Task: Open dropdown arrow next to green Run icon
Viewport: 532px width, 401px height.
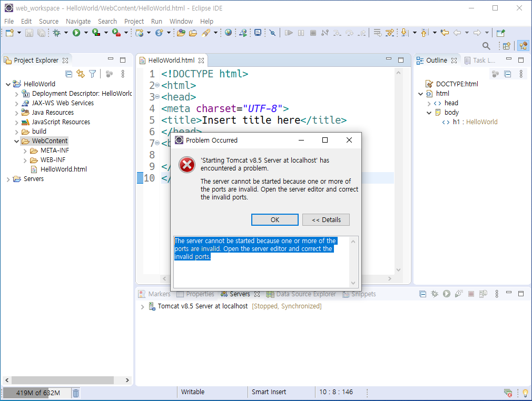Action: tap(86, 33)
